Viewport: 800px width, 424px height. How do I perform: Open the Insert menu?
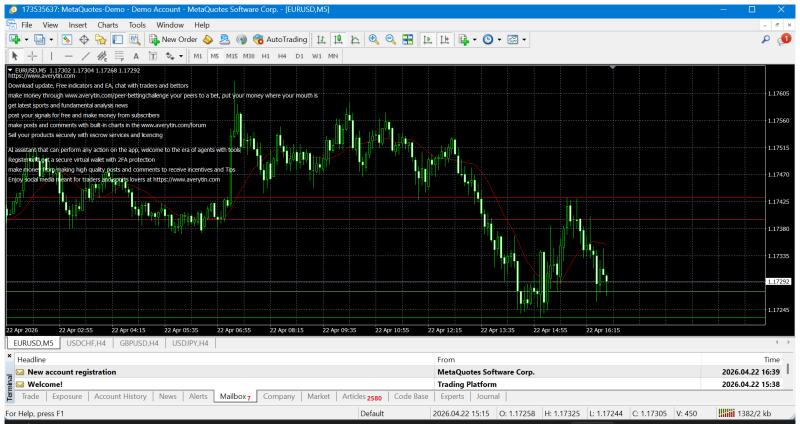(x=78, y=25)
